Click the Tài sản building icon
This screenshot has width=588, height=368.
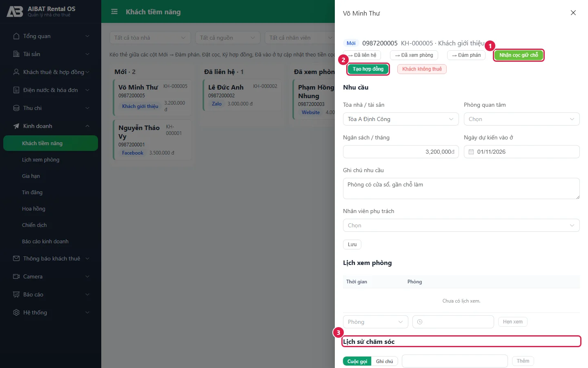[16, 54]
